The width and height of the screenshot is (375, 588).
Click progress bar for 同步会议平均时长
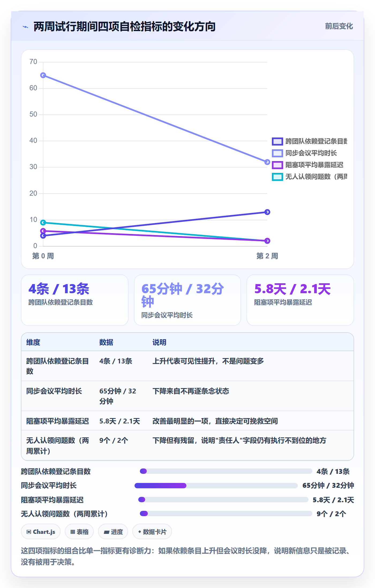(216, 485)
